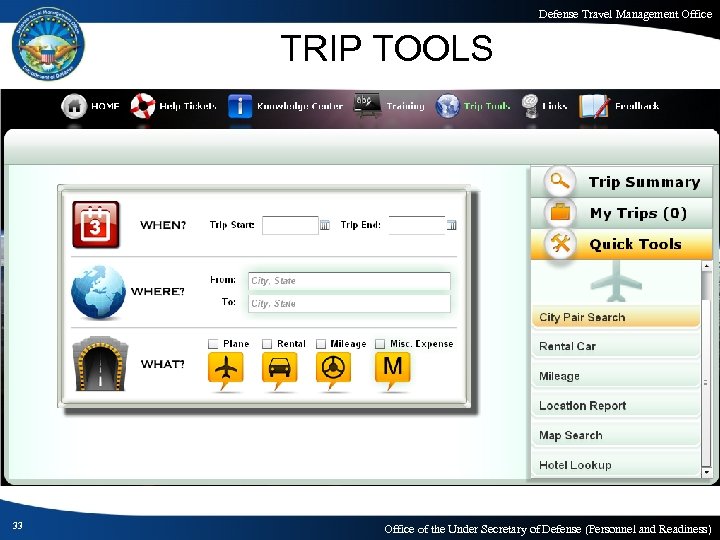Click the Trip End date field
The width and height of the screenshot is (720, 540).
coord(417,225)
